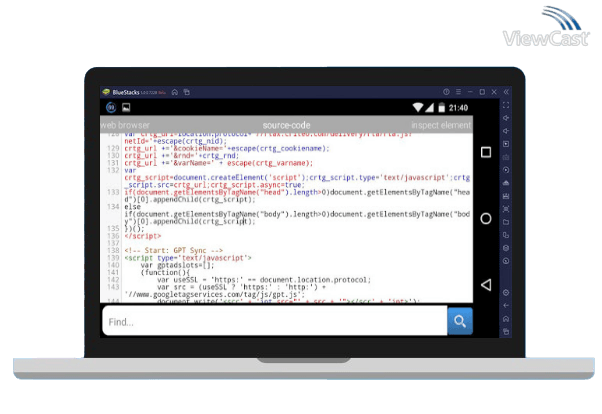This screenshot has width=602, height=414.
Task: Click the keyboard controls icon in the sidebar
Action: 506,157
